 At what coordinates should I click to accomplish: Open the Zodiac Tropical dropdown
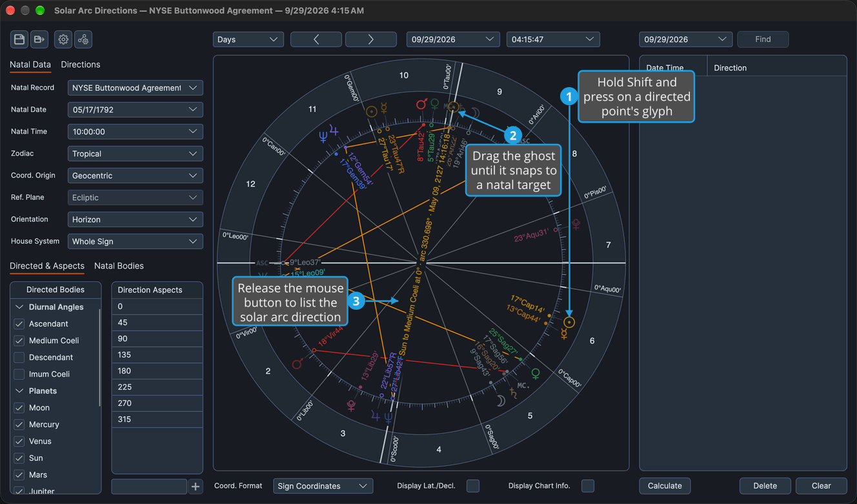(x=136, y=154)
